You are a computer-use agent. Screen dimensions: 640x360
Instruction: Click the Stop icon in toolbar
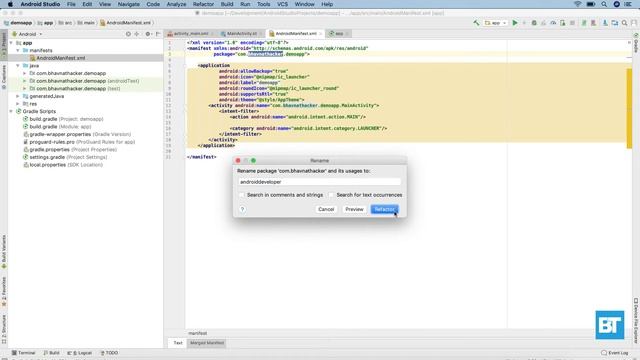coord(572,23)
